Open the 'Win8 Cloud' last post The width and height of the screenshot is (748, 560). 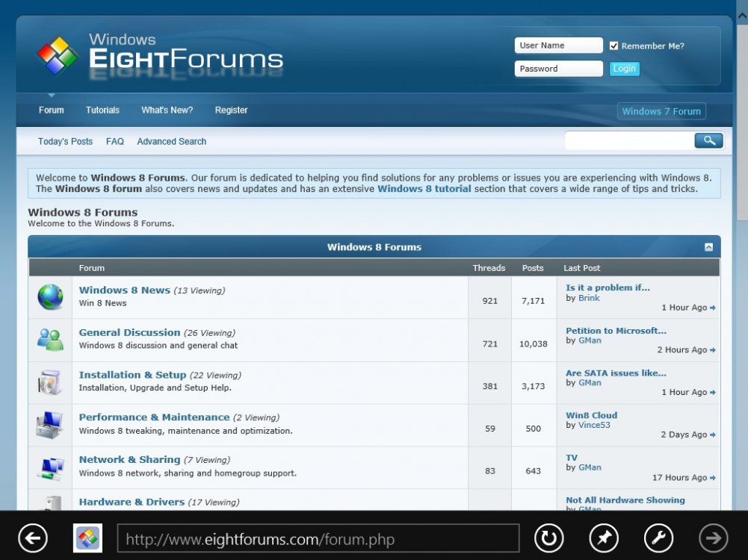(592, 416)
